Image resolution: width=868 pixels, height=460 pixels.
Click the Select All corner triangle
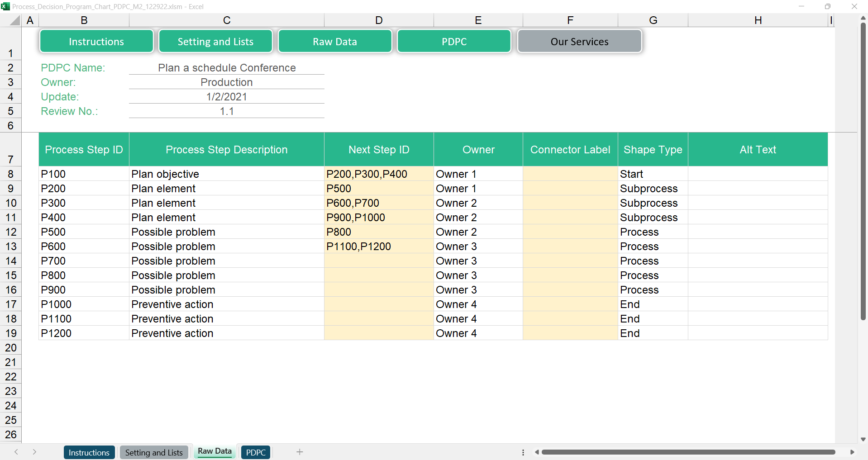click(x=15, y=20)
